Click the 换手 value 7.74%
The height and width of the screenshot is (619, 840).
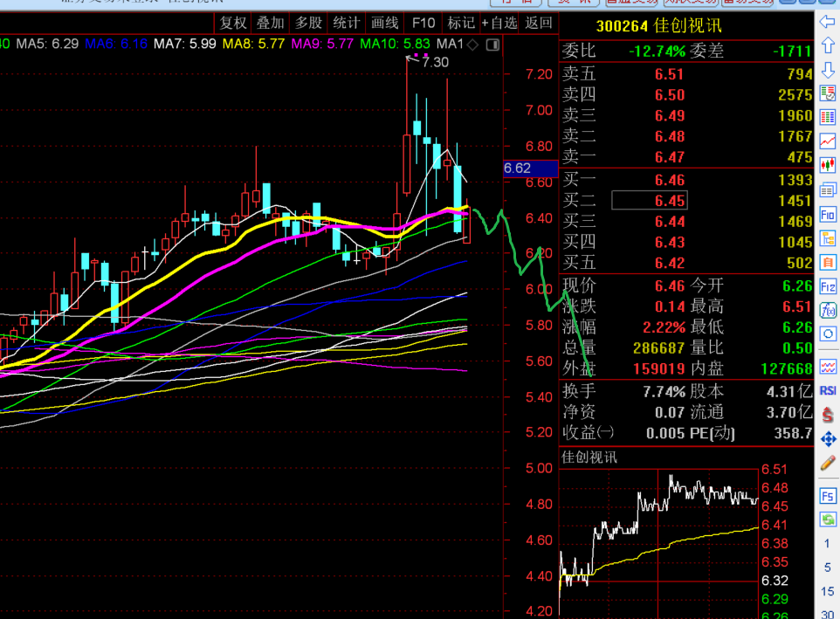tap(664, 392)
